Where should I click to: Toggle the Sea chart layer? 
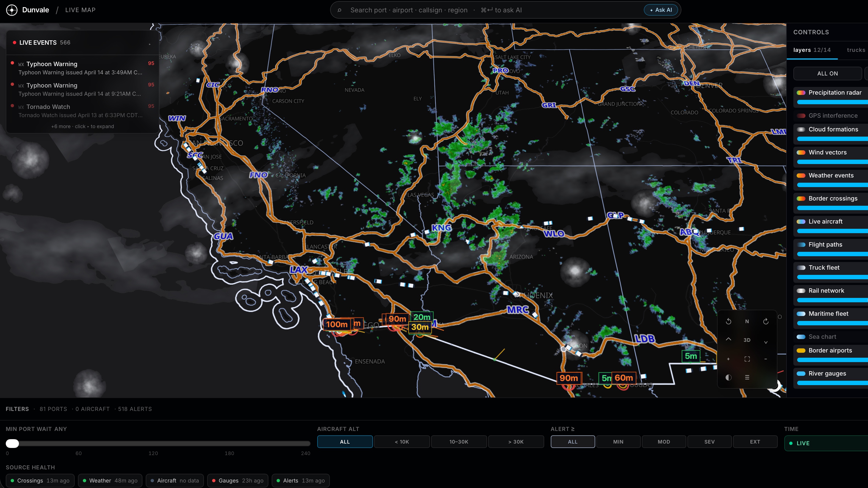pyautogui.click(x=822, y=337)
